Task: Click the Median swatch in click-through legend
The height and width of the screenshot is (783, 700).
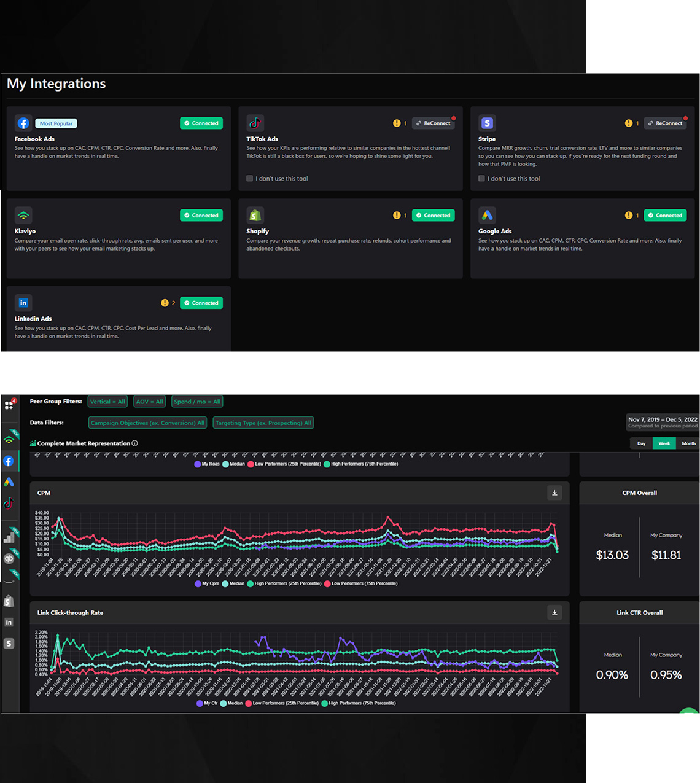Action: tap(224, 703)
